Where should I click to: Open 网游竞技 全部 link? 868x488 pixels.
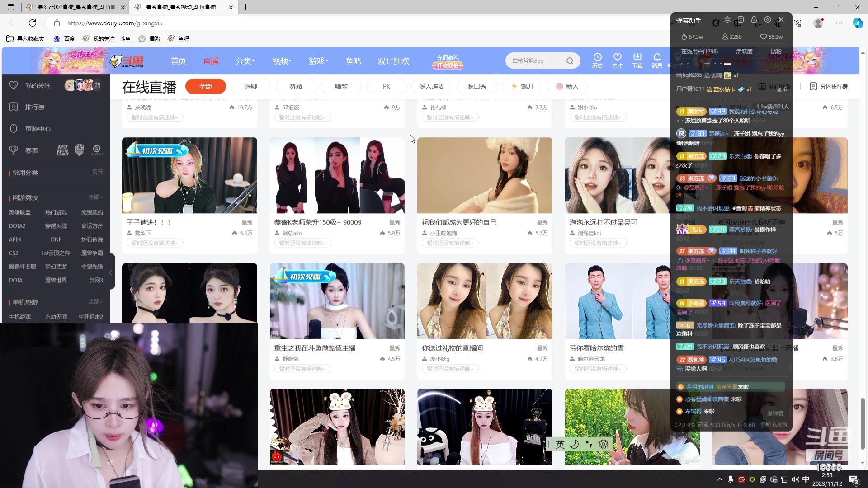95,197
